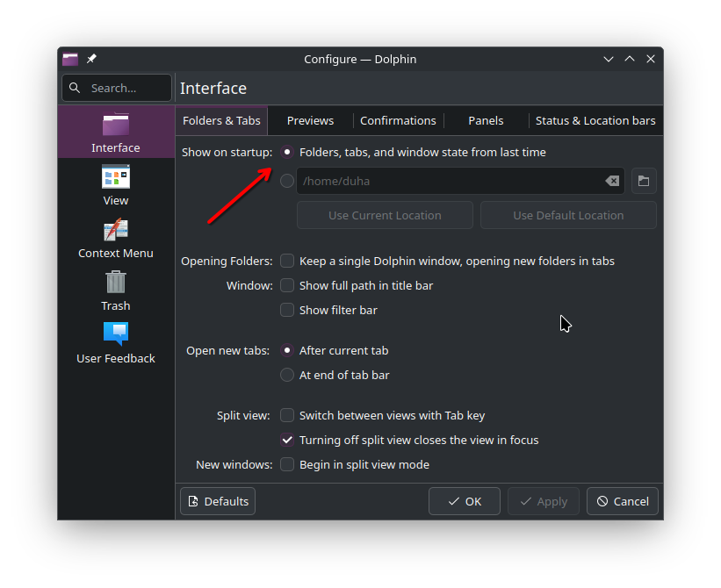Restore settings with the Defaults button
721x588 pixels.
(x=218, y=501)
